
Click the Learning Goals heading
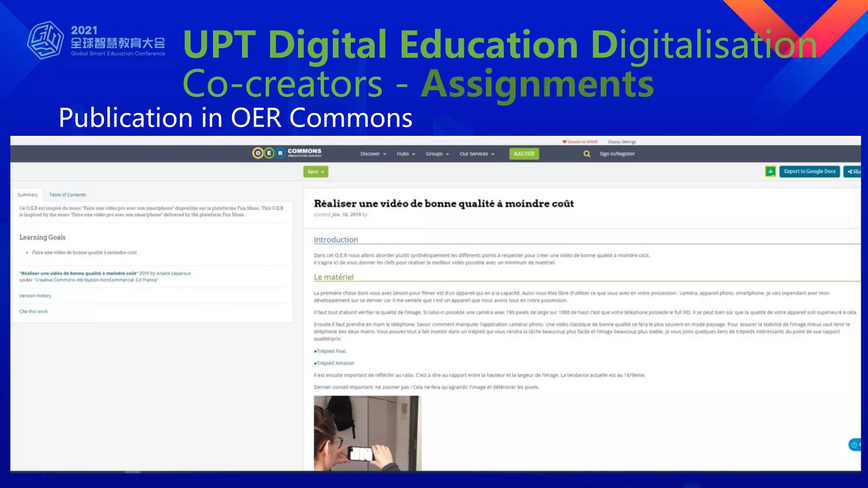coord(42,237)
